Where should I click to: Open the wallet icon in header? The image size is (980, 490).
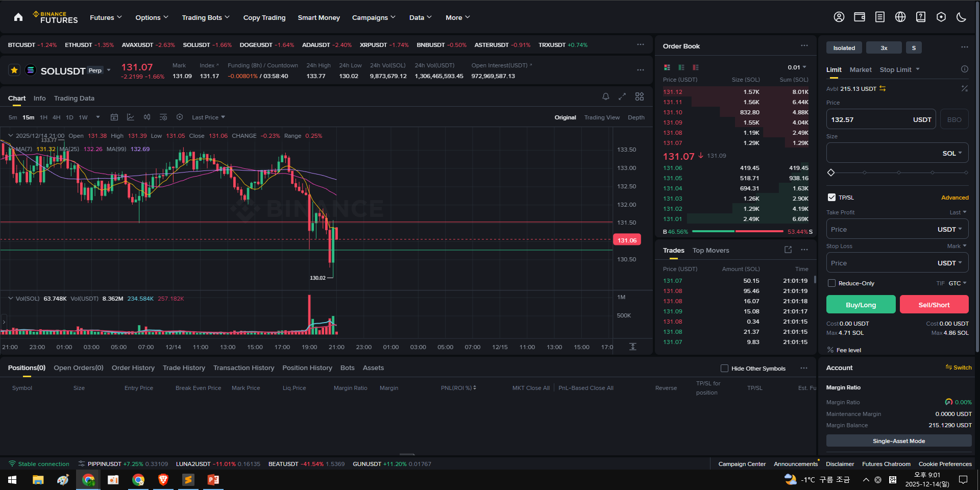tap(860, 17)
